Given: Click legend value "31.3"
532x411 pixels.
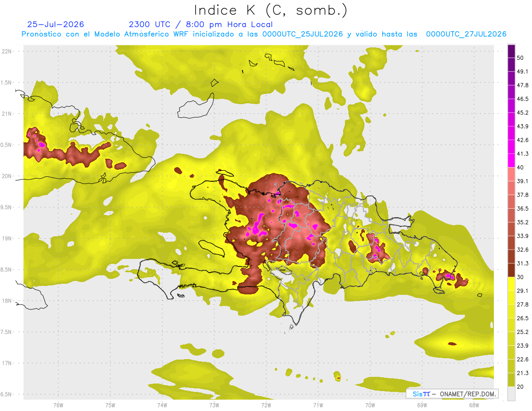Looking at the screenshot, I should [x=523, y=263].
